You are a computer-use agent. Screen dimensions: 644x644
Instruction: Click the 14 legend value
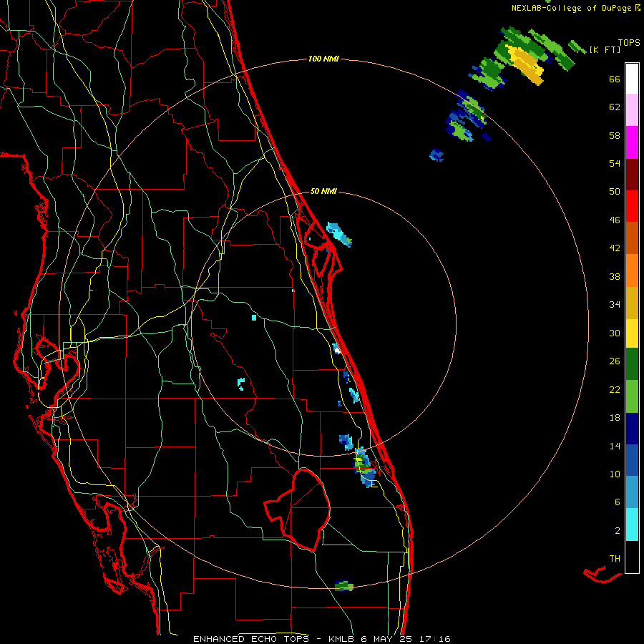point(615,446)
